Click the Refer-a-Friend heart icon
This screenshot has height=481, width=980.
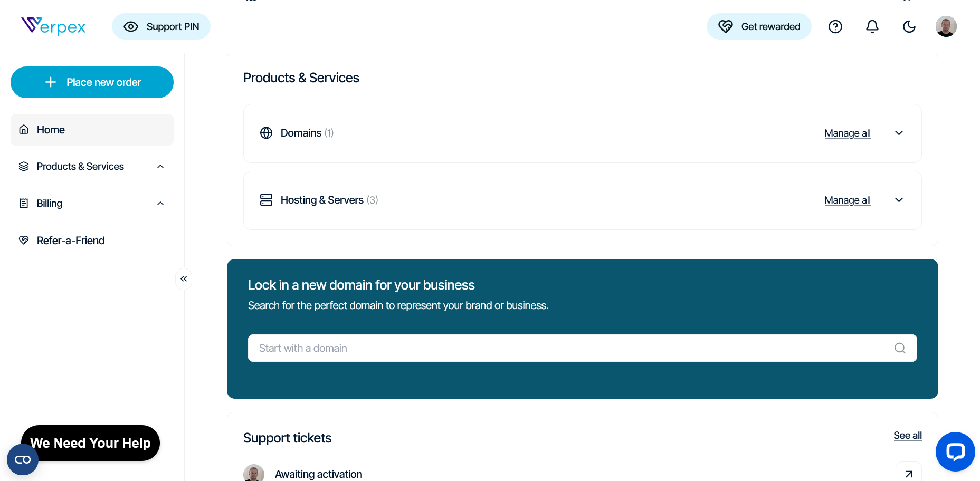coord(24,240)
